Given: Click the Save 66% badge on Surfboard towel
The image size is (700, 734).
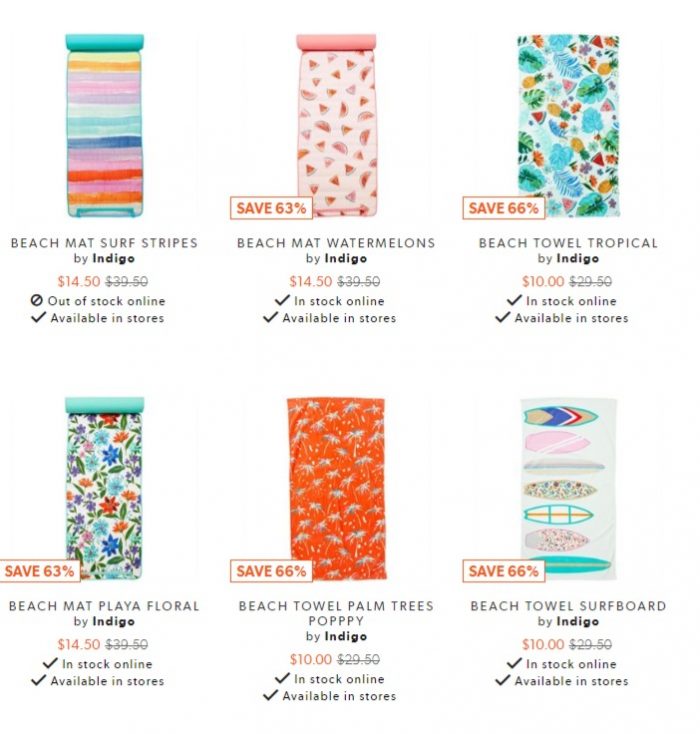Looking at the screenshot, I should (x=503, y=571).
